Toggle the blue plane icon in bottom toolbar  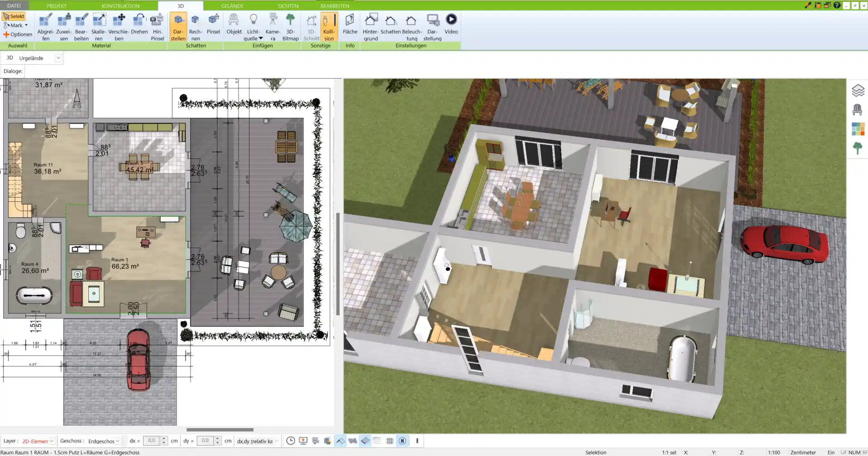(365, 441)
